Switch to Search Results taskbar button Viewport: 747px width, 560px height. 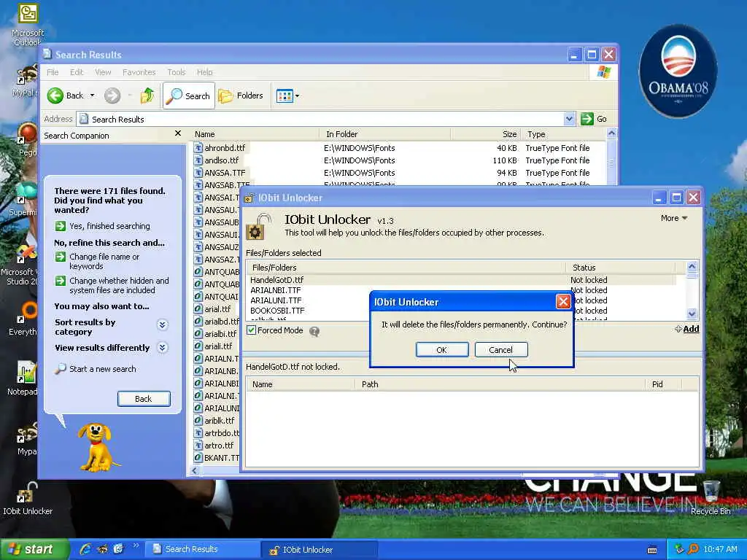click(201, 549)
